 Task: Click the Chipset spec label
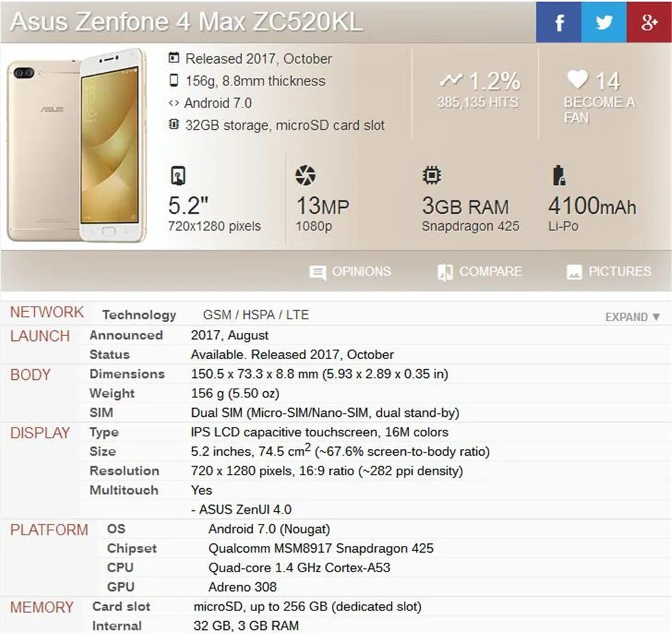tap(132, 548)
